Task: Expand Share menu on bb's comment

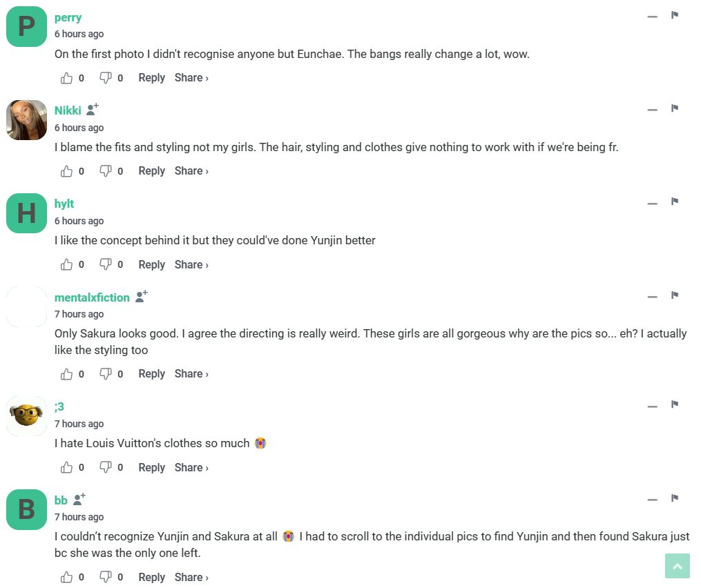Action: (191, 578)
